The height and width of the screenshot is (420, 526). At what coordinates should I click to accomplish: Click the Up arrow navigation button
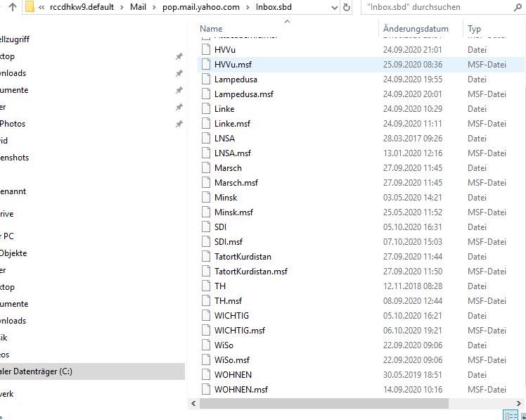pyautogui.click(x=13, y=7)
